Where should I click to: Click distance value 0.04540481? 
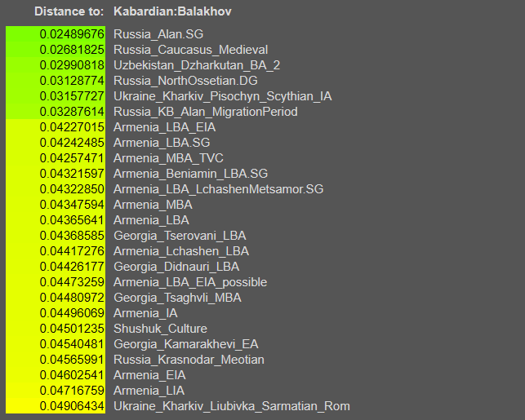point(72,344)
